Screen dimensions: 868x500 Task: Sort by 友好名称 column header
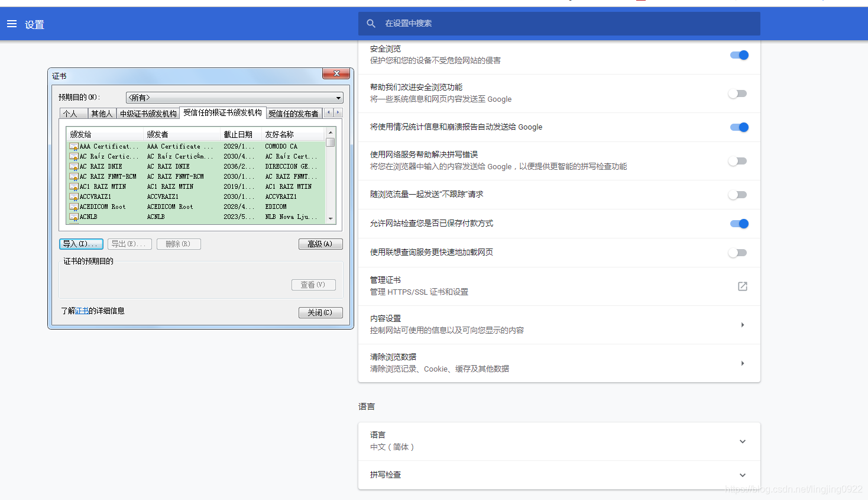tap(293, 134)
